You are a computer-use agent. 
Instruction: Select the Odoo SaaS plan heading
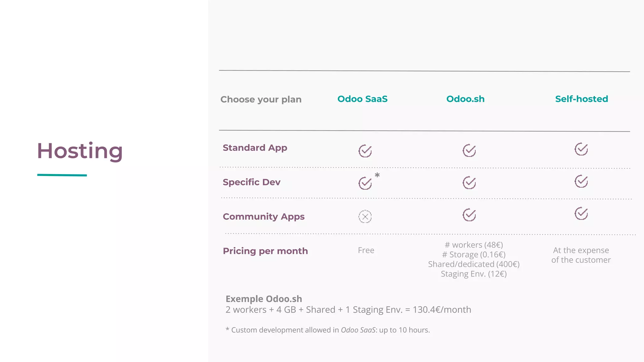pyautogui.click(x=362, y=99)
